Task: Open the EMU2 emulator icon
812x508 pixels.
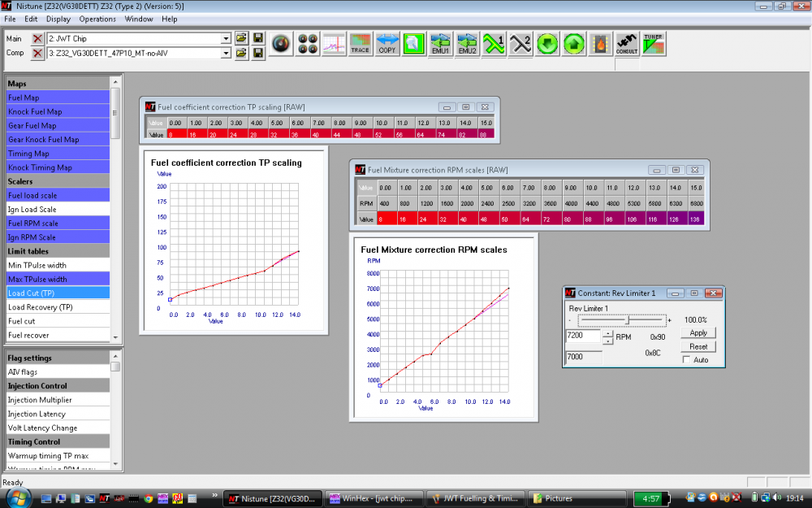Action: click(x=465, y=44)
